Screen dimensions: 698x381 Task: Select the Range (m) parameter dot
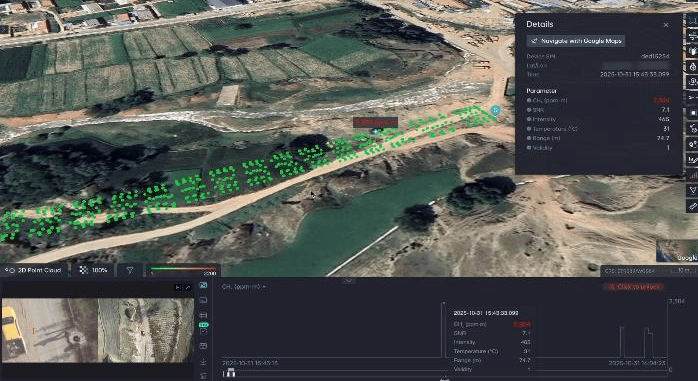(528, 138)
